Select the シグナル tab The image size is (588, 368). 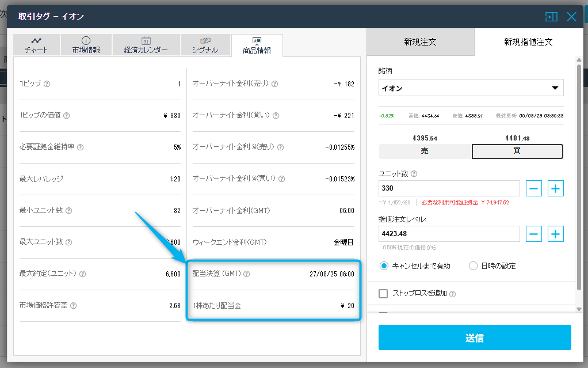[205, 45]
